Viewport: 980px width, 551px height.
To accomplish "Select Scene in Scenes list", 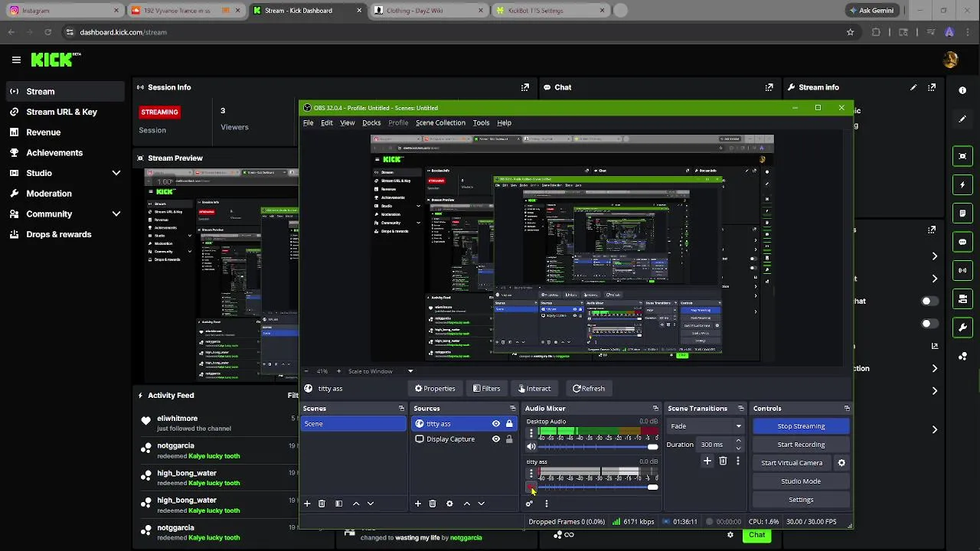I will pyautogui.click(x=354, y=424).
